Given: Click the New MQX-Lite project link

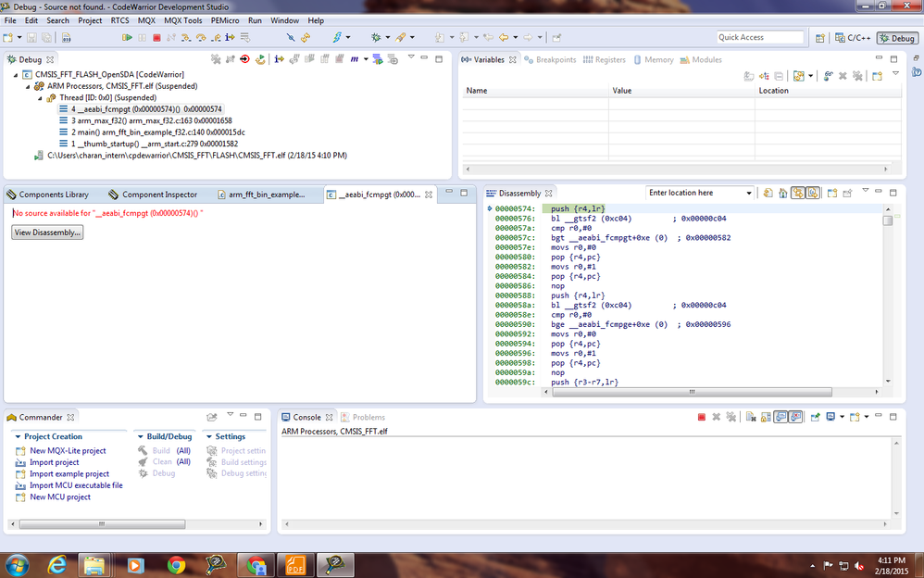Looking at the screenshot, I should 68,450.
